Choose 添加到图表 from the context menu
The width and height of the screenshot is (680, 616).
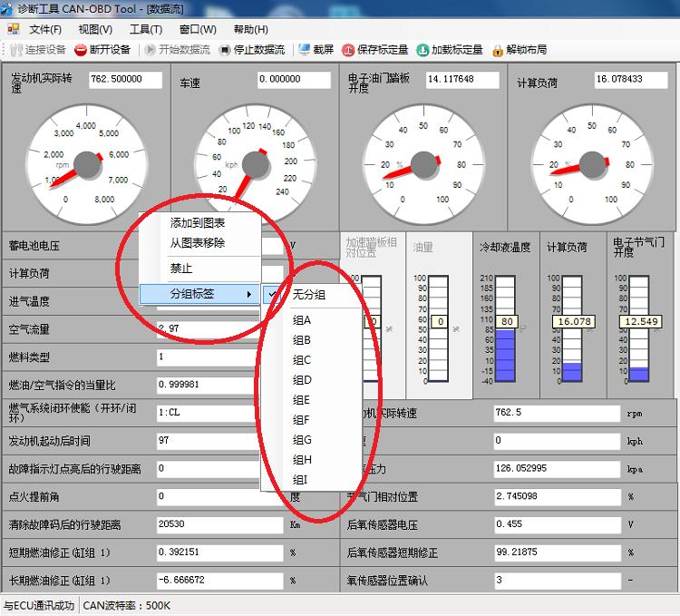198,223
